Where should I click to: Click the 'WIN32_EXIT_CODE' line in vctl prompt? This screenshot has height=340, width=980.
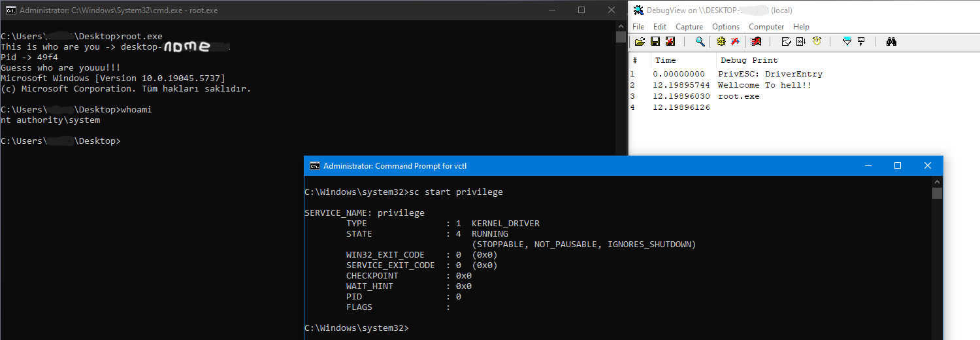(422, 255)
